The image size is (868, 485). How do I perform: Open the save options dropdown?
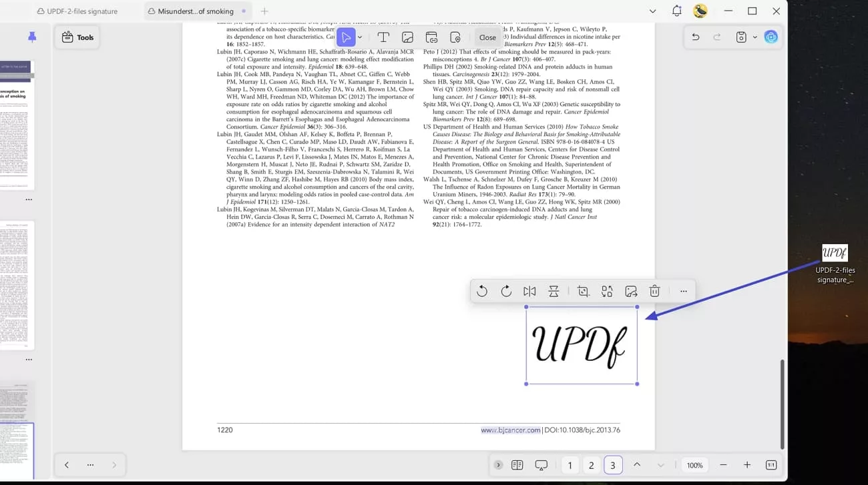click(755, 37)
